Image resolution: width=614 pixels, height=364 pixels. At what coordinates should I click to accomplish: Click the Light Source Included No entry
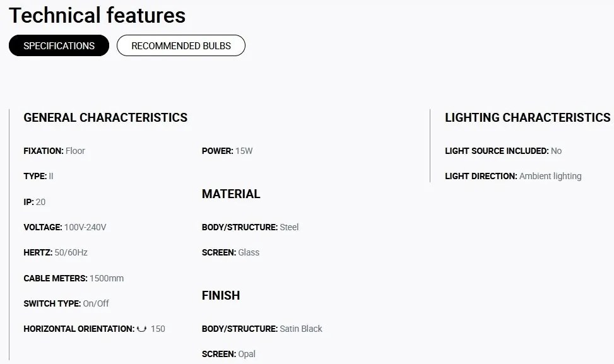(x=503, y=151)
